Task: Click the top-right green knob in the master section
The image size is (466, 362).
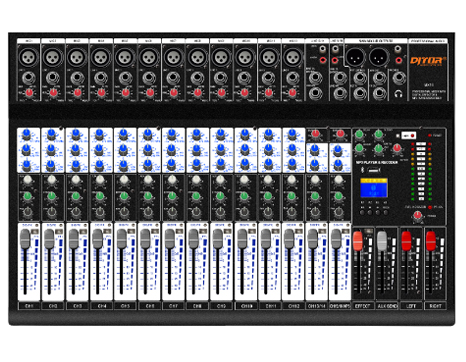Action: (378, 134)
